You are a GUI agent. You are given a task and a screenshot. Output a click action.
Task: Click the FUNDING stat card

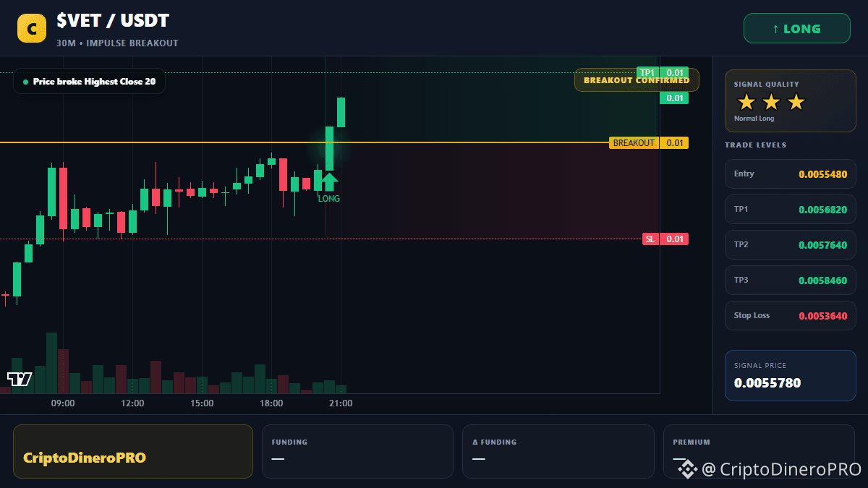357,451
